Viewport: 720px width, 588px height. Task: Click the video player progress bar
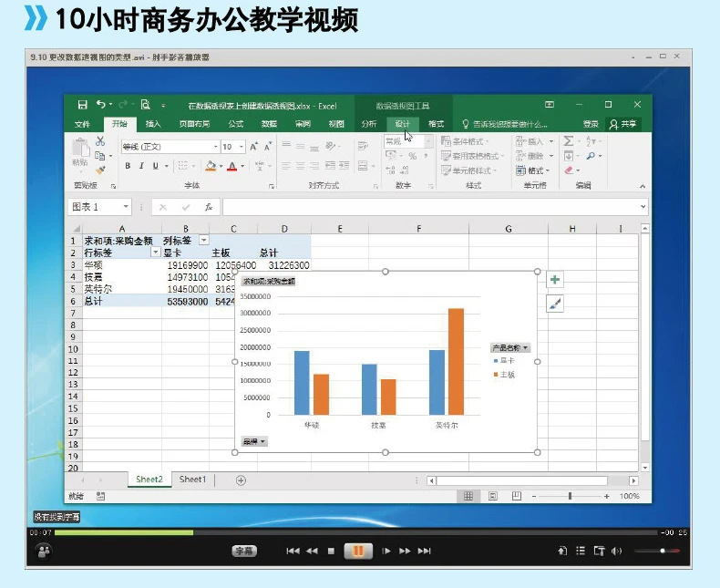(355, 532)
